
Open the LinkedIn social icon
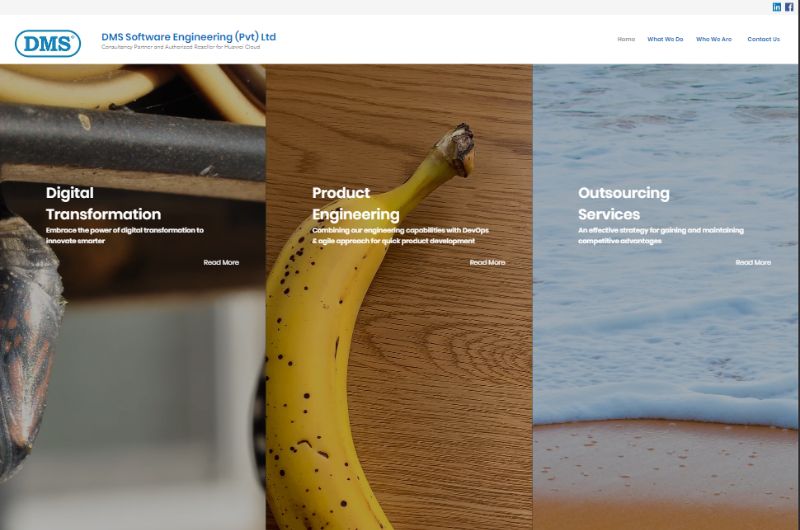[777, 7]
